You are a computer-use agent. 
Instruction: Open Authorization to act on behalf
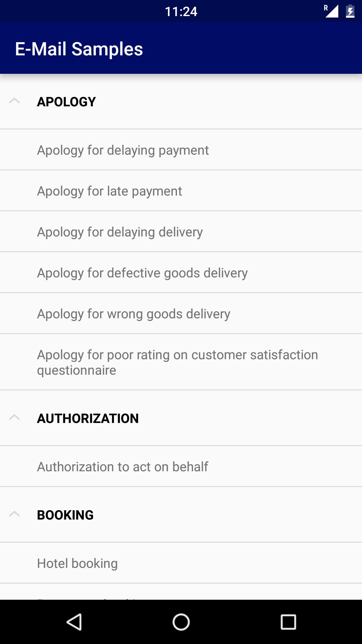coord(122,467)
